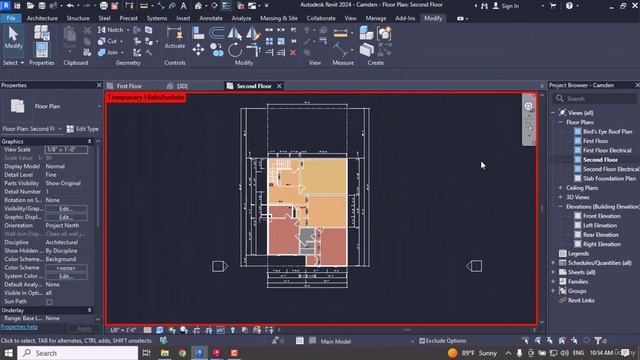The width and height of the screenshot is (640, 360).
Task: Collapse the Underlay section in Properties
Action: [89, 310]
